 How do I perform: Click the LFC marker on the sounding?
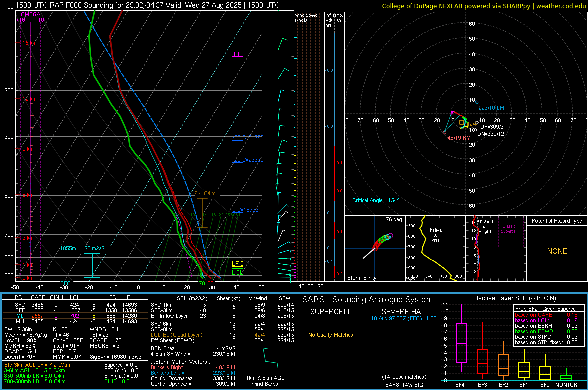click(237, 264)
